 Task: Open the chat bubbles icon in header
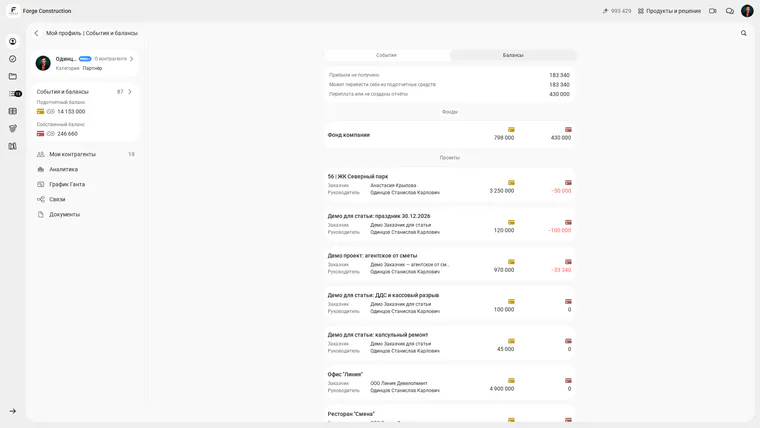tap(729, 11)
